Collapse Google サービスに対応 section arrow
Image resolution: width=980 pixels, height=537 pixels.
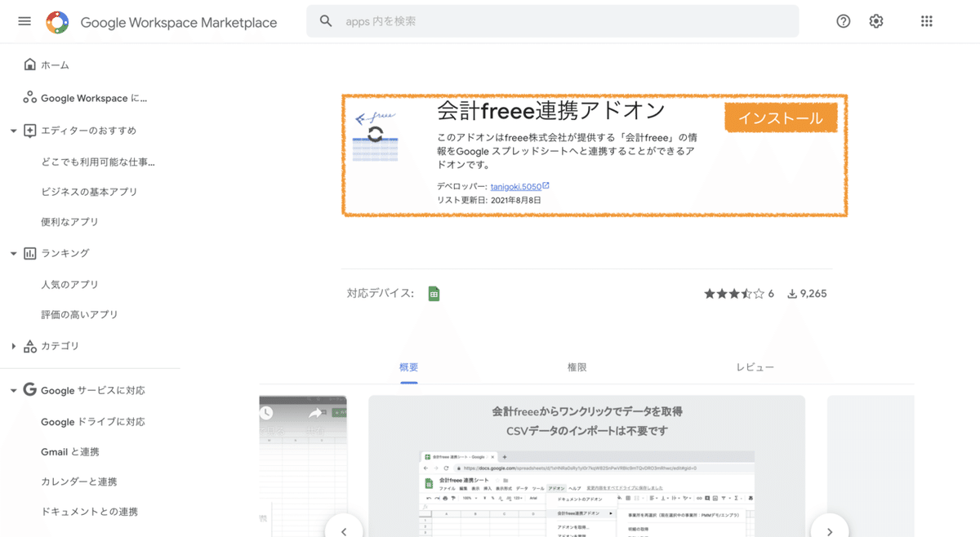(13, 391)
